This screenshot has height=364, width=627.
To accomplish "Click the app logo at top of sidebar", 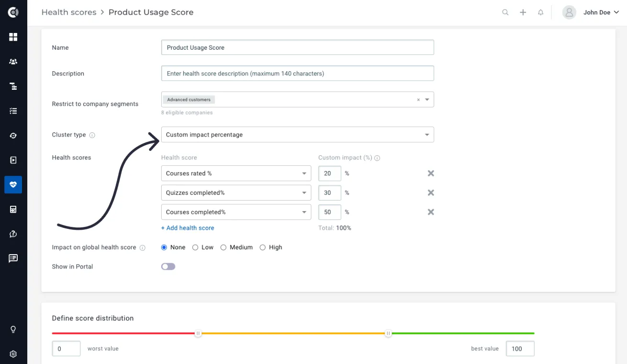I will point(13,12).
